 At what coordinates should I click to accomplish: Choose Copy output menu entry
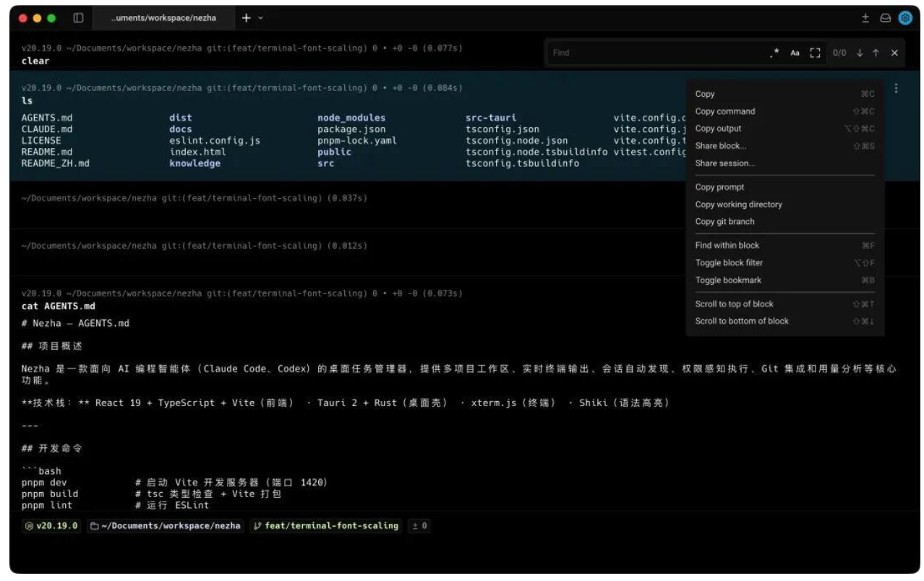pos(784,129)
